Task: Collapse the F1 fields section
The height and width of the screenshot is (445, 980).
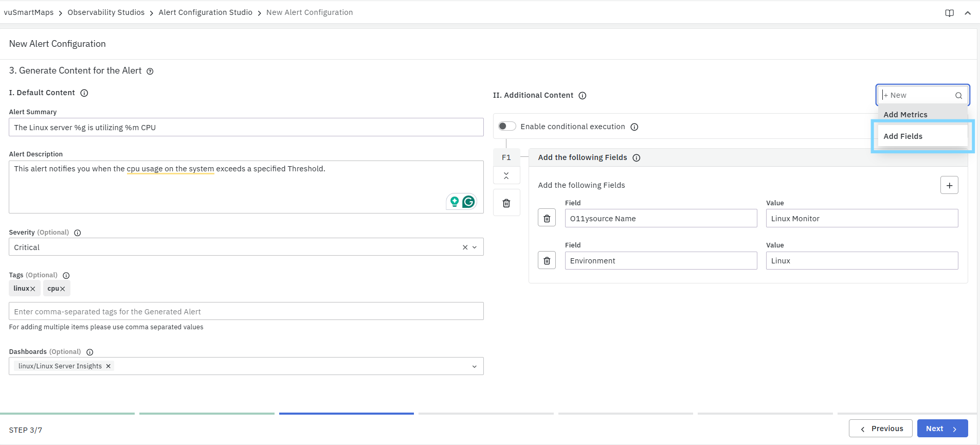Action: pos(506,176)
